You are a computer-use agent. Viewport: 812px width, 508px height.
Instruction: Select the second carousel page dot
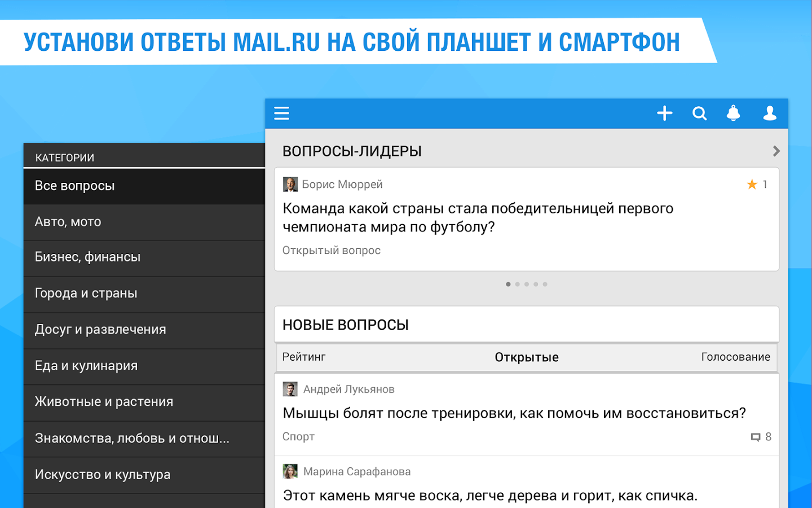518,284
